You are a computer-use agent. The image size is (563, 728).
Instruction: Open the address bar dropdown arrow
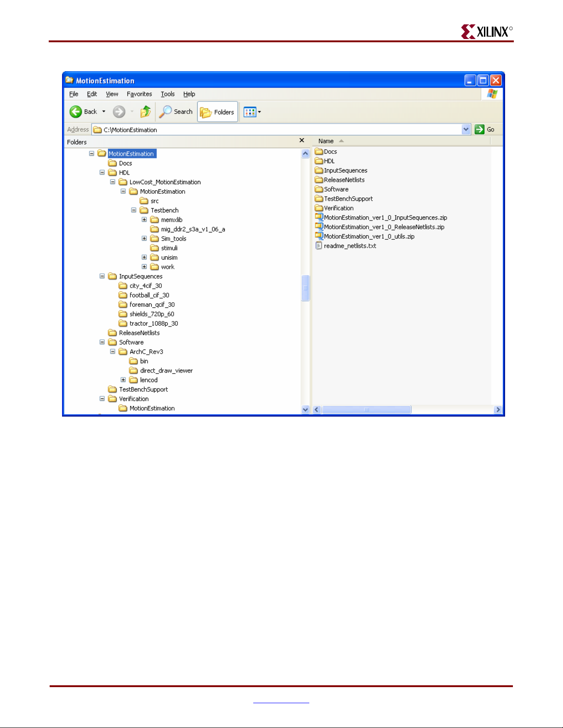pyautogui.click(x=466, y=130)
